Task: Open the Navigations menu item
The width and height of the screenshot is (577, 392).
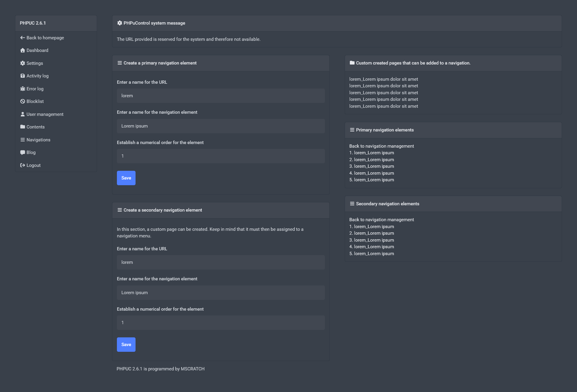Action: coord(38,140)
